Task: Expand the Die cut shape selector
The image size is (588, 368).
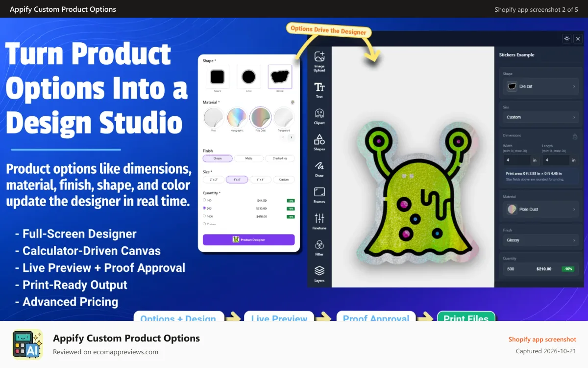Action: 541,86
